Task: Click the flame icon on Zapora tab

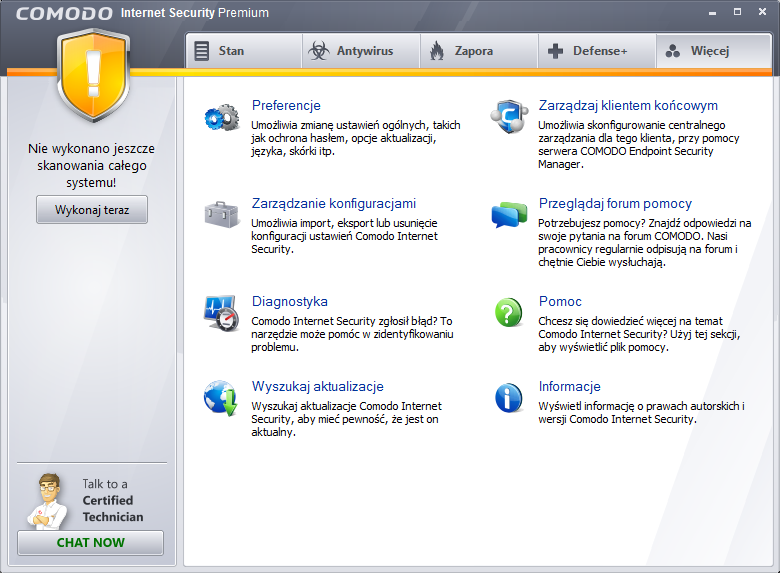Action: pyautogui.click(x=437, y=51)
